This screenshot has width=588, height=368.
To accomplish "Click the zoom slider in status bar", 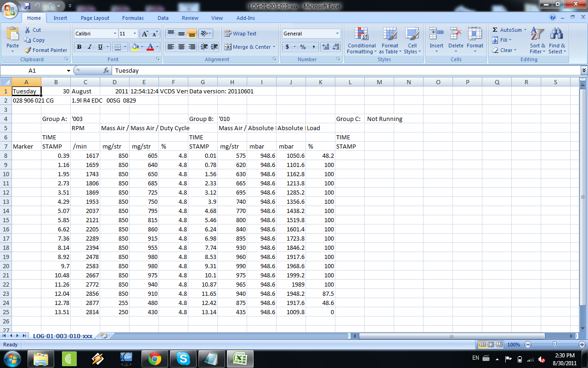I will point(554,345).
